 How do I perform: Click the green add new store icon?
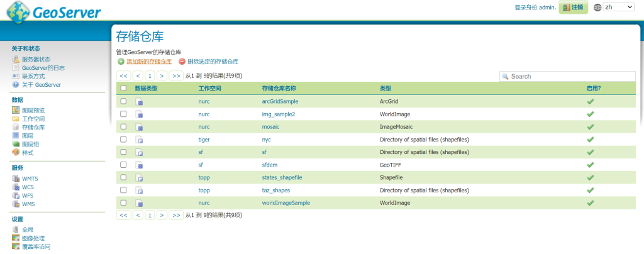121,62
